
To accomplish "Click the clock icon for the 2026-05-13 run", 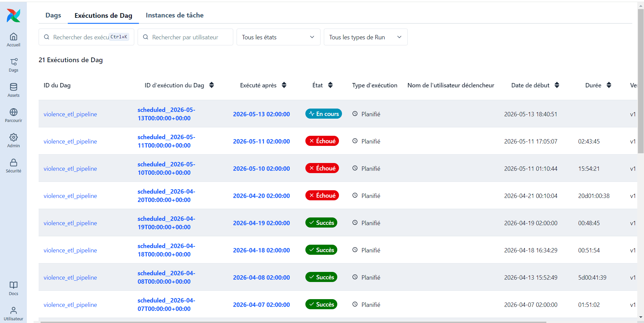I will pos(355,114).
